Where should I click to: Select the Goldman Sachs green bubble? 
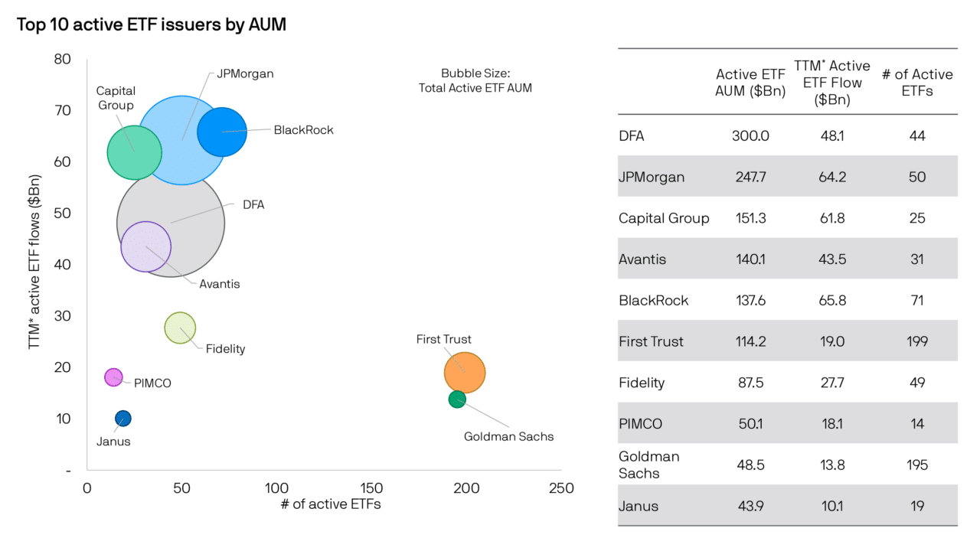[457, 399]
